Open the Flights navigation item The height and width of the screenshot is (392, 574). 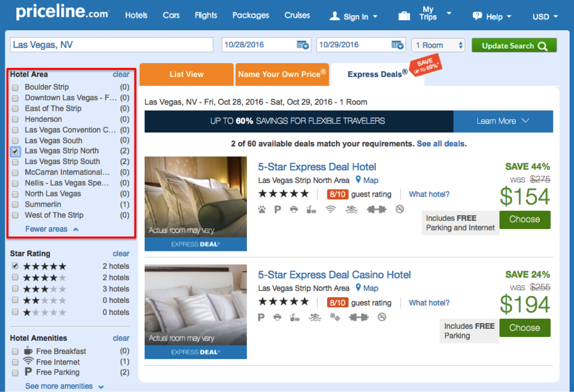click(206, 15)
